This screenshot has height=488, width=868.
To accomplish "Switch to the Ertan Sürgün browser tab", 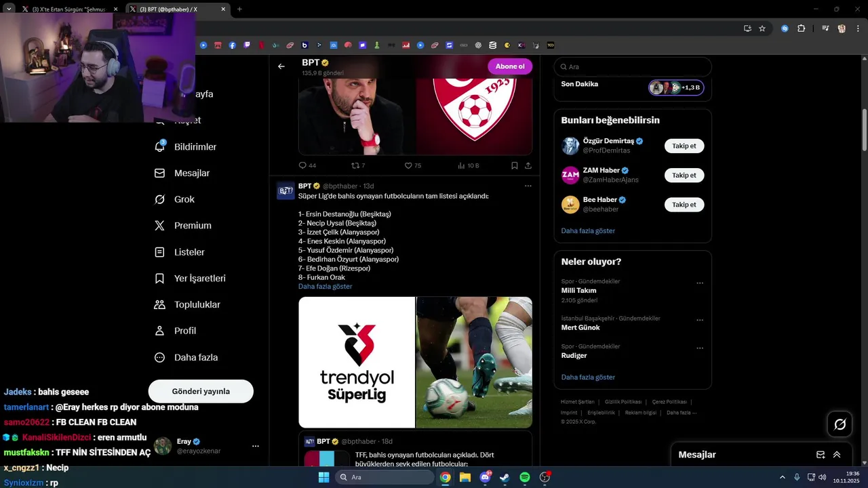I will pos(70,9).
